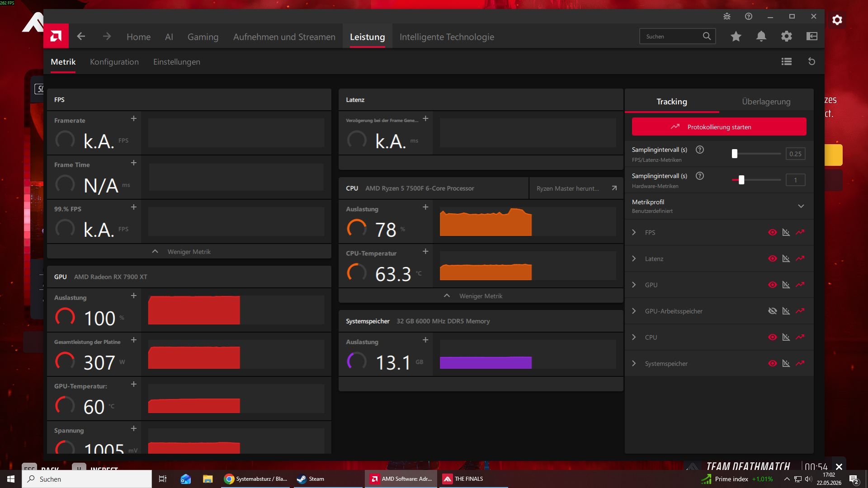Show GPU-Arbeitsspeicher with crossed-eye icon

click(773, 311)
